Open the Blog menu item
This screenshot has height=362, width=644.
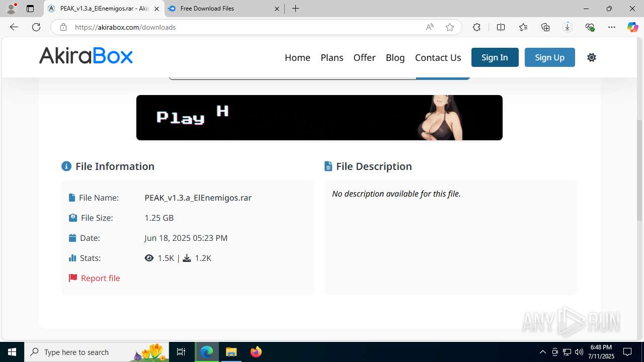tap(395, 57)
